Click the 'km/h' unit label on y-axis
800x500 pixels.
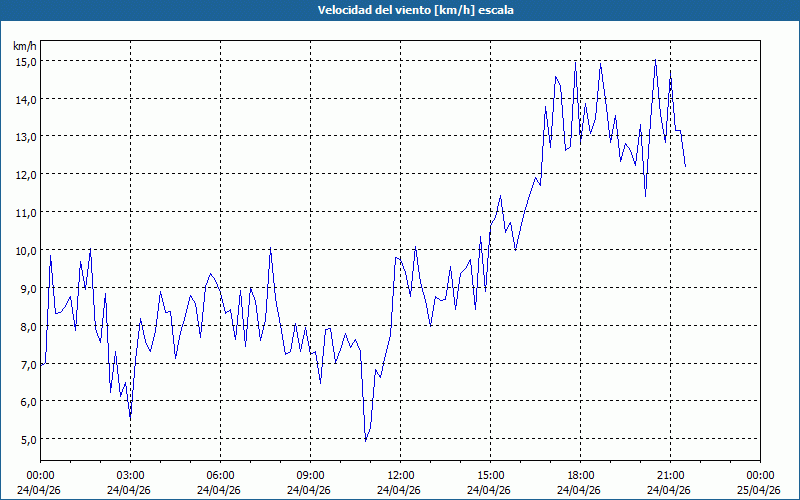24,46
